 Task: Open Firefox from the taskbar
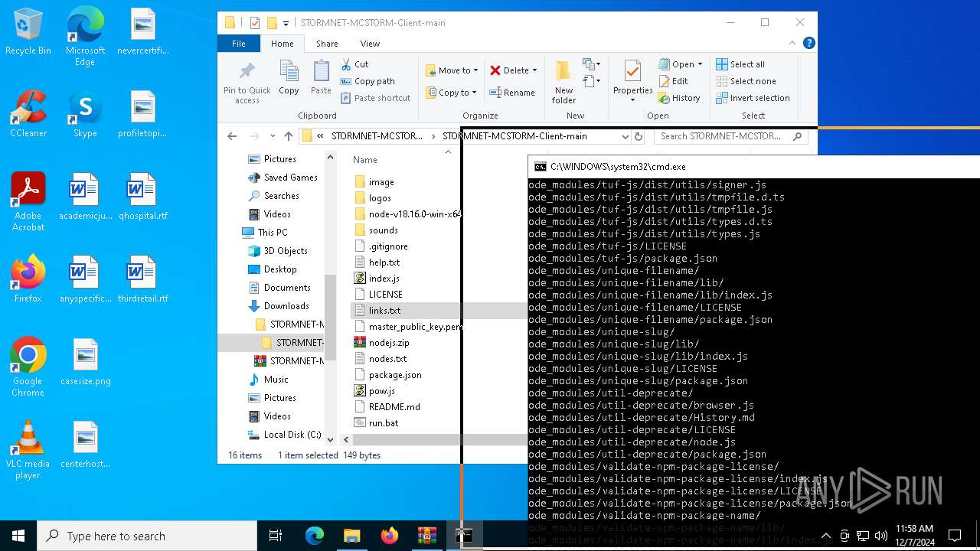(x=389, y=536)
